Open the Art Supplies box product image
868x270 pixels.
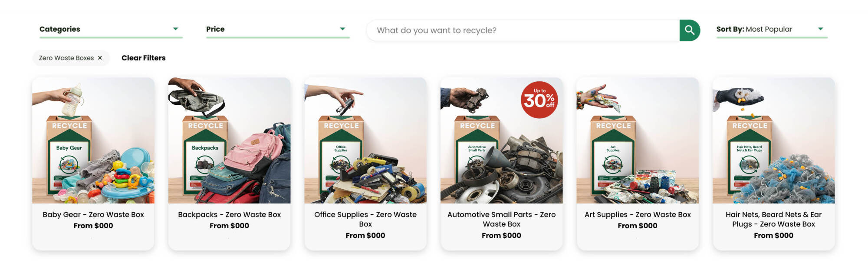638,140
